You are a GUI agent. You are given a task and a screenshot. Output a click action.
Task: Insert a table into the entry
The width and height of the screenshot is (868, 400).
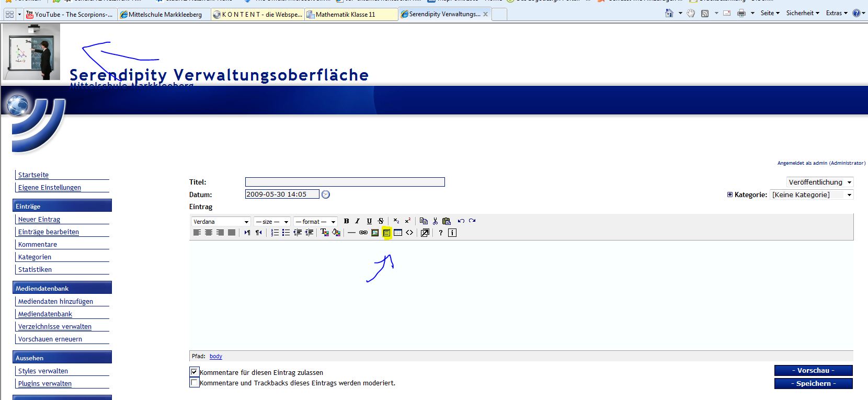point(398,233)
